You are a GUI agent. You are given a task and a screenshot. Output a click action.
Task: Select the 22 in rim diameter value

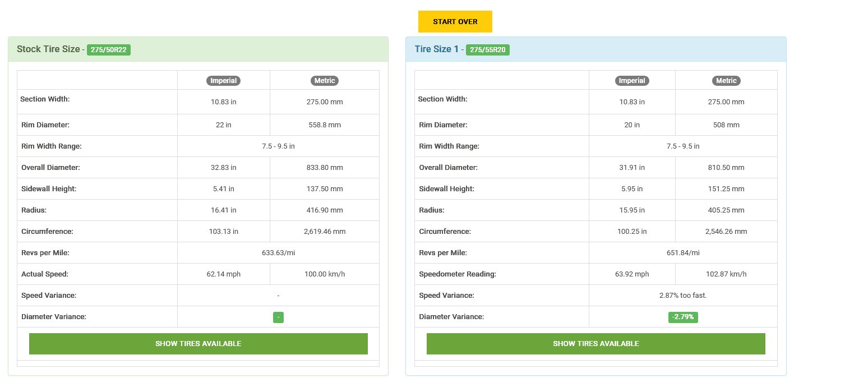[224, 125]
